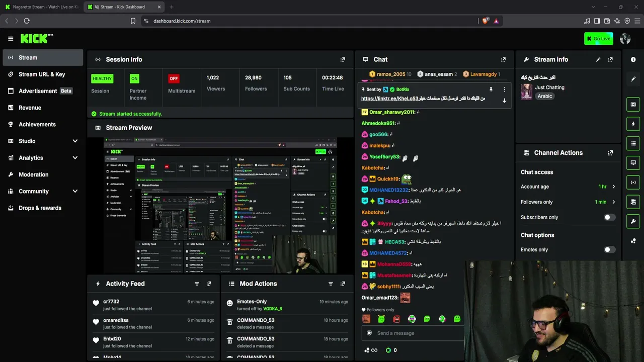
Task: Open a new browser tab
Action: click(172, 7)
